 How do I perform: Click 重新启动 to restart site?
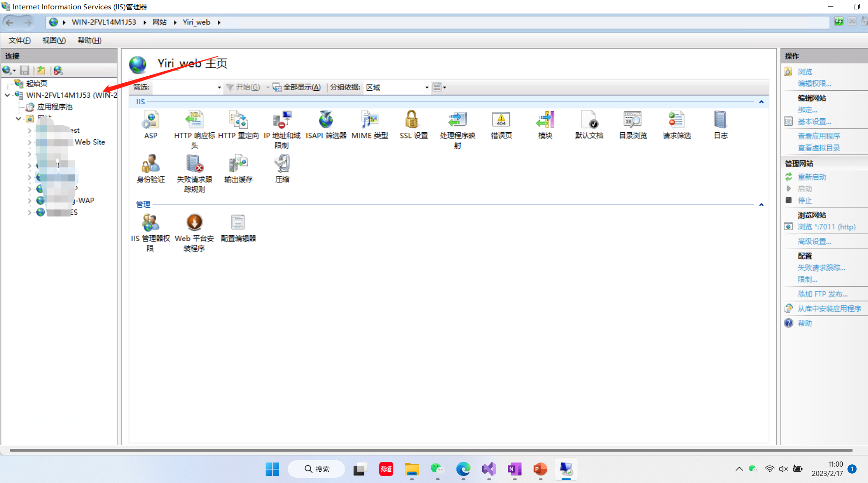(812, 177)
